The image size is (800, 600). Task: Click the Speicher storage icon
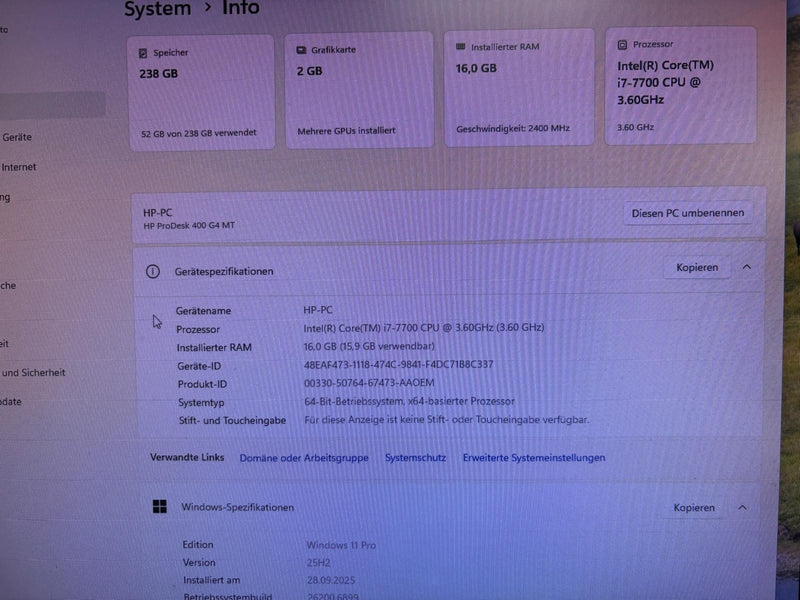144,53
